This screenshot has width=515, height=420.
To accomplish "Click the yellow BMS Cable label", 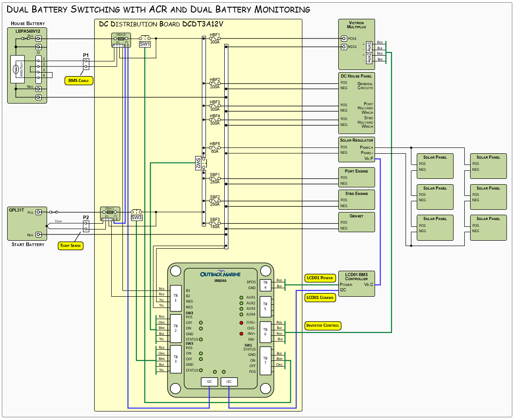I will 79,81.
